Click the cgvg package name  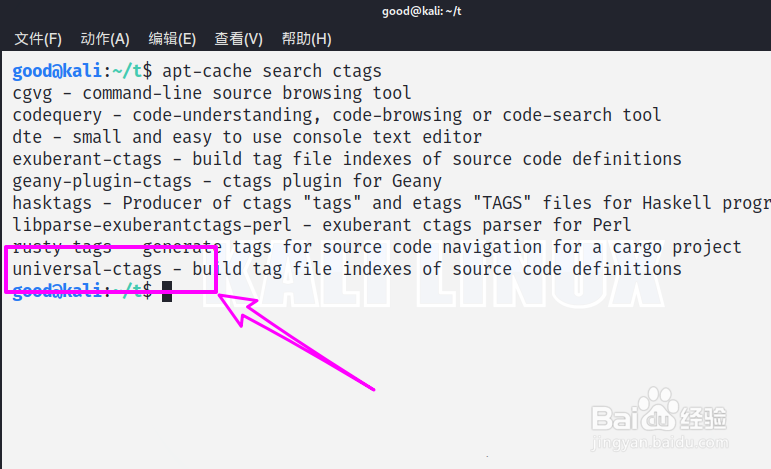pos(32,93)
